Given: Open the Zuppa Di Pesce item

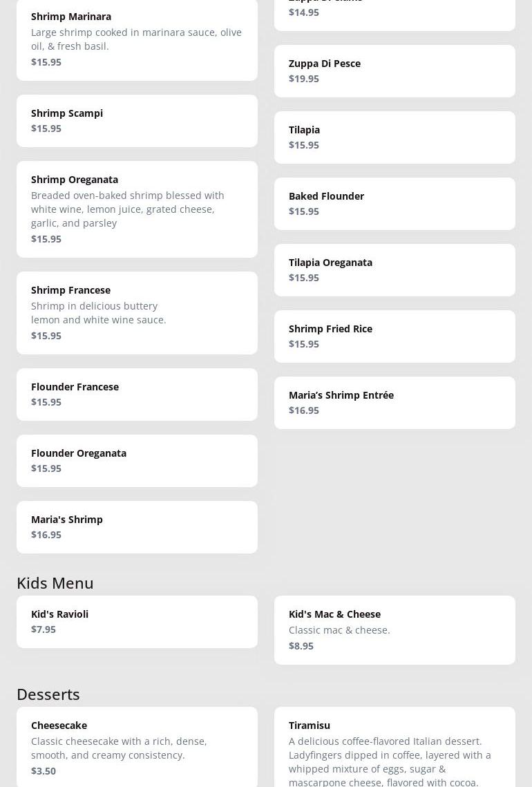Looking at the screenshot, I should (x=395, y=70).
